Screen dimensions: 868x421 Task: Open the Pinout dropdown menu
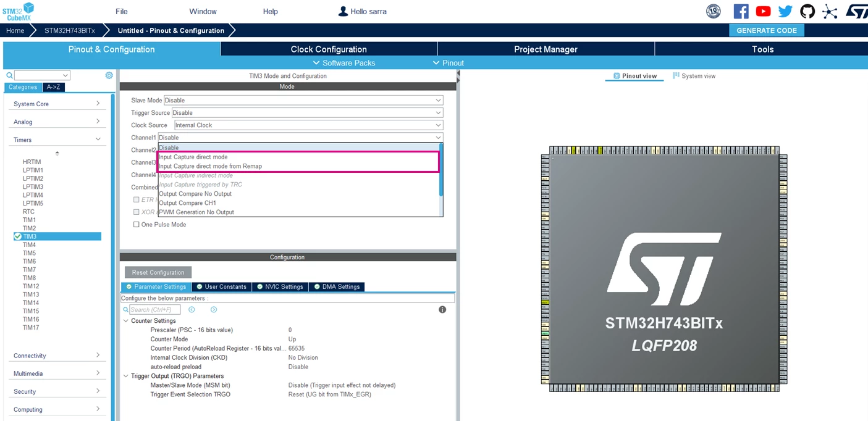(x=448, y=63)
